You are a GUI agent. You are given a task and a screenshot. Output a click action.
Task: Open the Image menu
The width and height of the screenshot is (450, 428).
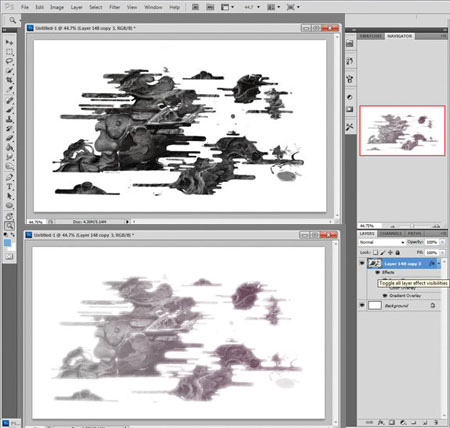coord(57,7)
